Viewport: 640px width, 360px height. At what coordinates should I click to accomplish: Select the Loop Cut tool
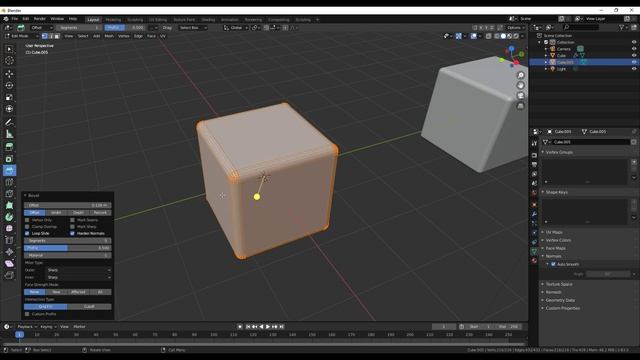(9, 182)
